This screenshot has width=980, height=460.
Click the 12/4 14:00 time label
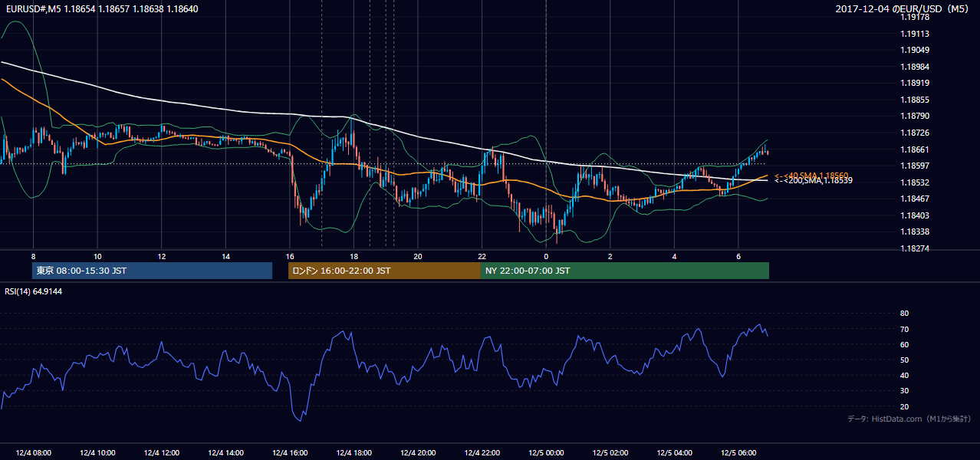pyautogui.click(x=225, y=453)
